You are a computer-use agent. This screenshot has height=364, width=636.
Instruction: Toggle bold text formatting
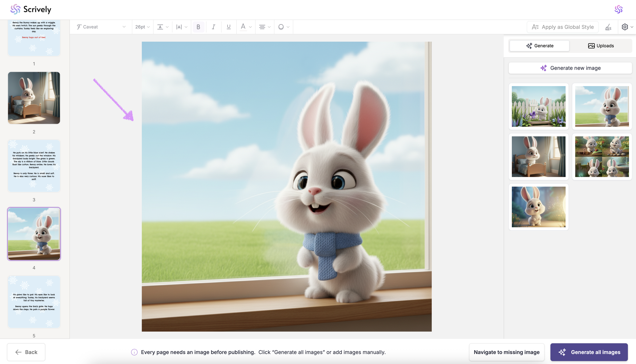coord(198,27)
